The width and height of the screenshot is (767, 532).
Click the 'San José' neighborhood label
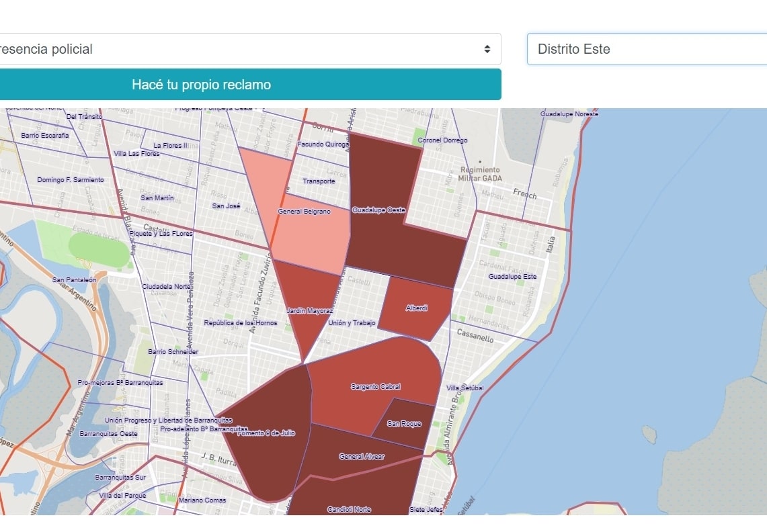[x=226, y=206]
